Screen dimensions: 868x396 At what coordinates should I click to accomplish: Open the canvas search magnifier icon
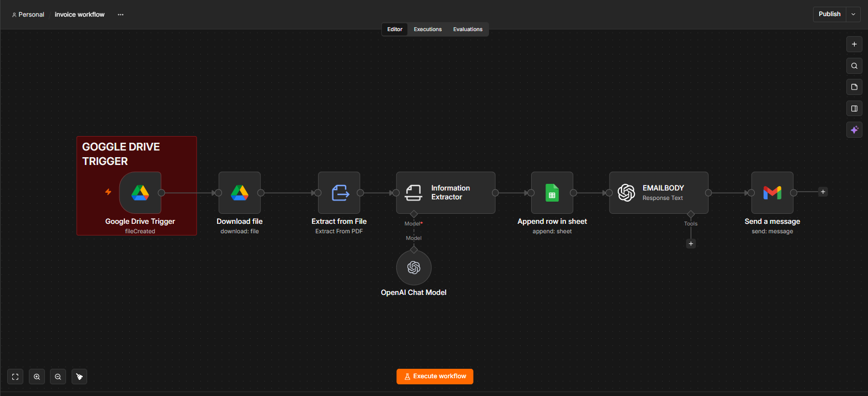(x=854, y=66)
